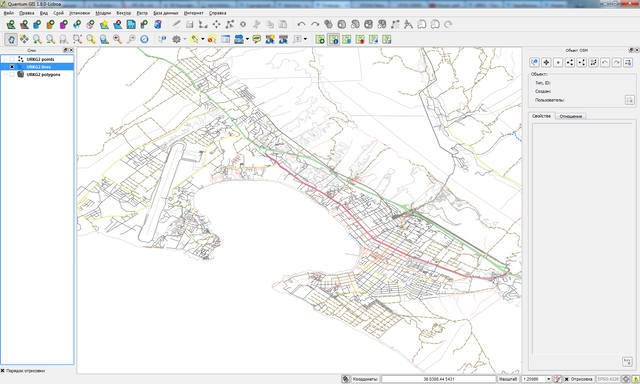Open the Модули menu
Screen dimensions: 640x384
(x=103, y=13)
